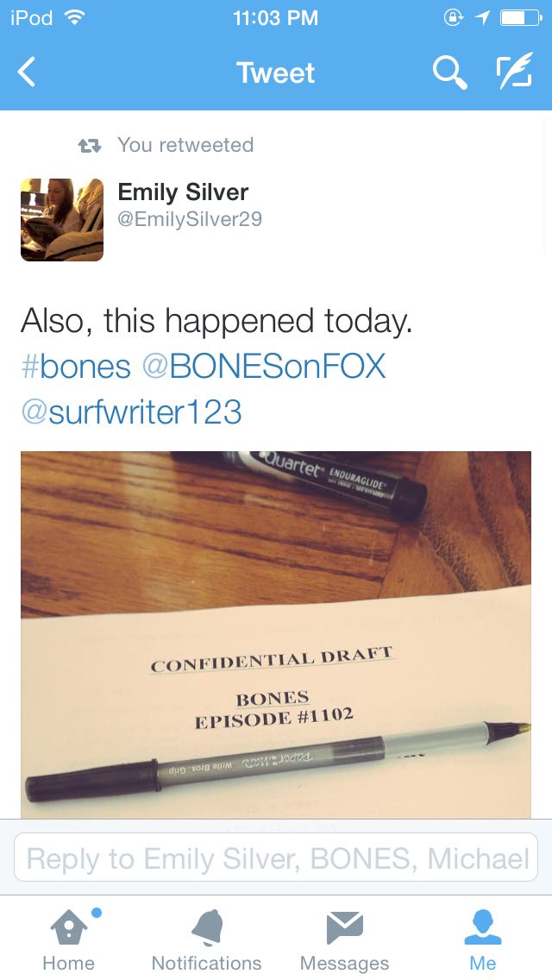Open search with magnifying glass icon
Image resolution: width=552 pixels, height=980 pixels.
(449, 72)
